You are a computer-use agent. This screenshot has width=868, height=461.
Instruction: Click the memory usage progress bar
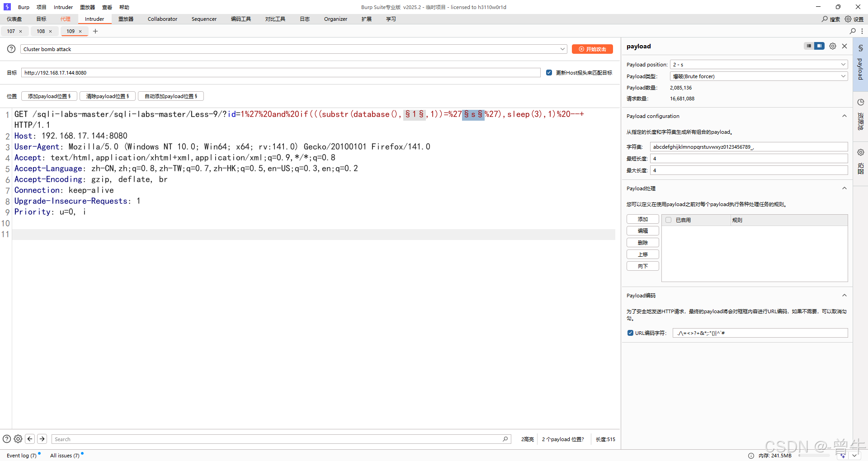[x=814, y=456]
